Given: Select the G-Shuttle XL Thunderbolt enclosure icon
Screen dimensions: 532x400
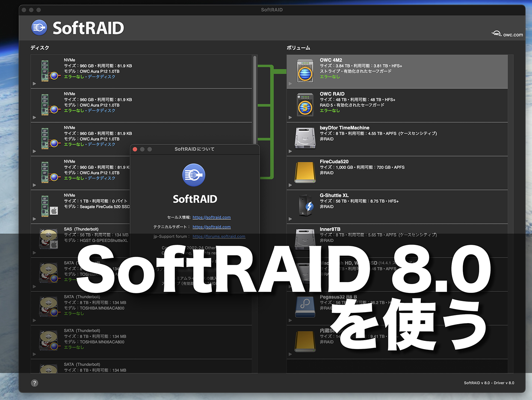Looking at the screenshot, I should tap(304, 205).
